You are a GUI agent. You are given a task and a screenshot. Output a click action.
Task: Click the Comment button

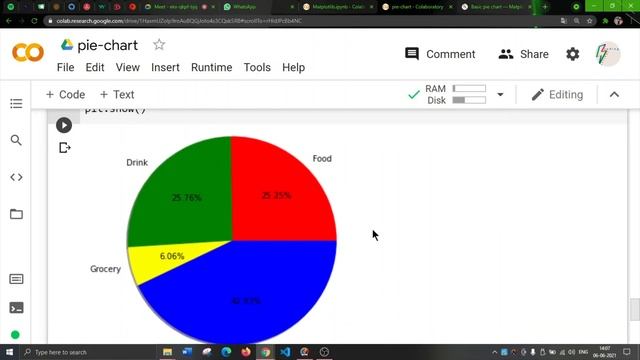coord(440,54)
